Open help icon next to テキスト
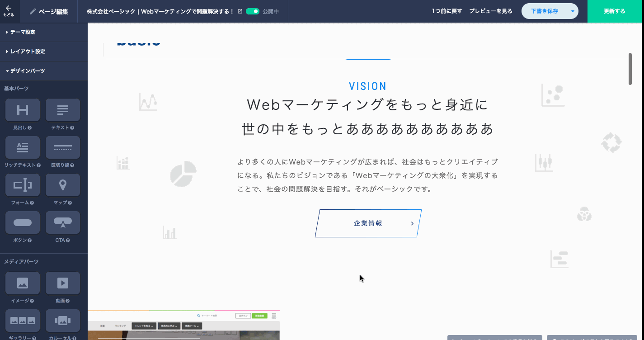Screen dimensions: 644x340 tap(72, 128)
